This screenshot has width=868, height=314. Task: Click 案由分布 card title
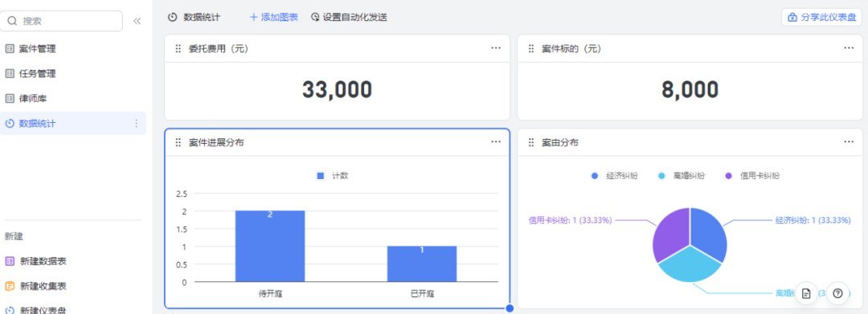(x=560, y=143)
